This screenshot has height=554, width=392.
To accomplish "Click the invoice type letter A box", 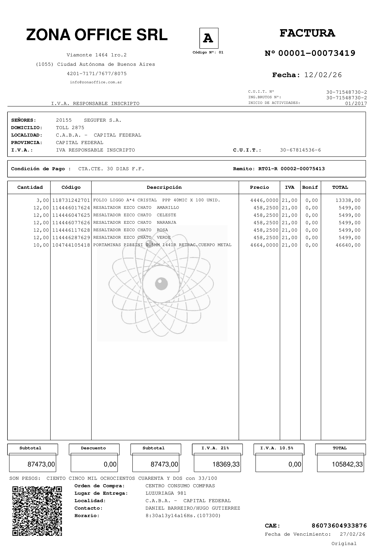I will [x=209, y=38].
